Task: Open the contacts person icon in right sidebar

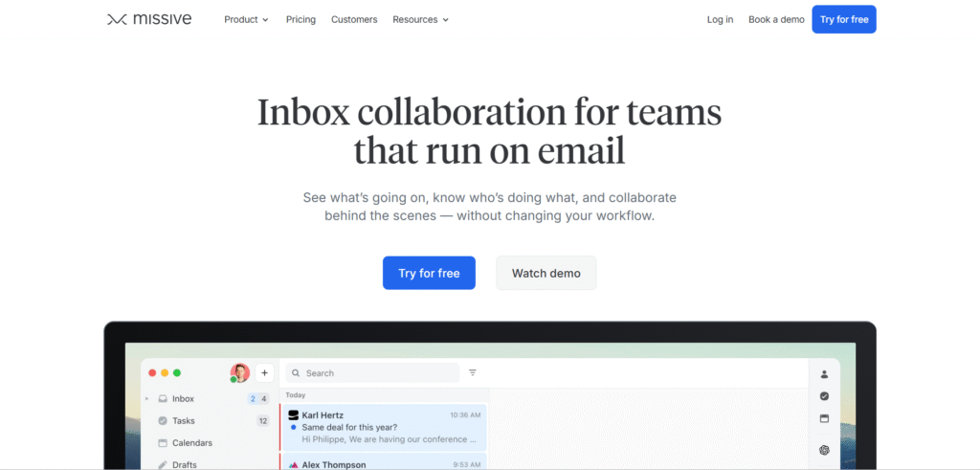Action: click(x=824, y=374)
